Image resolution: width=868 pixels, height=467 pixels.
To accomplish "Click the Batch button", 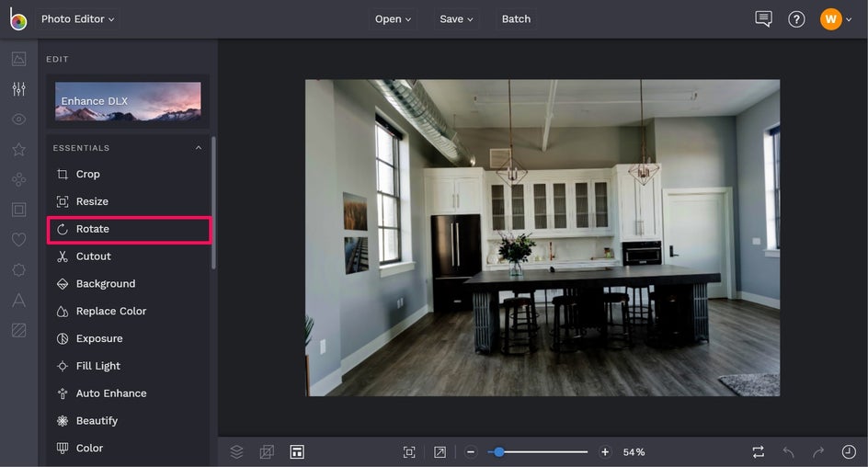I will [x=516, y=18].
